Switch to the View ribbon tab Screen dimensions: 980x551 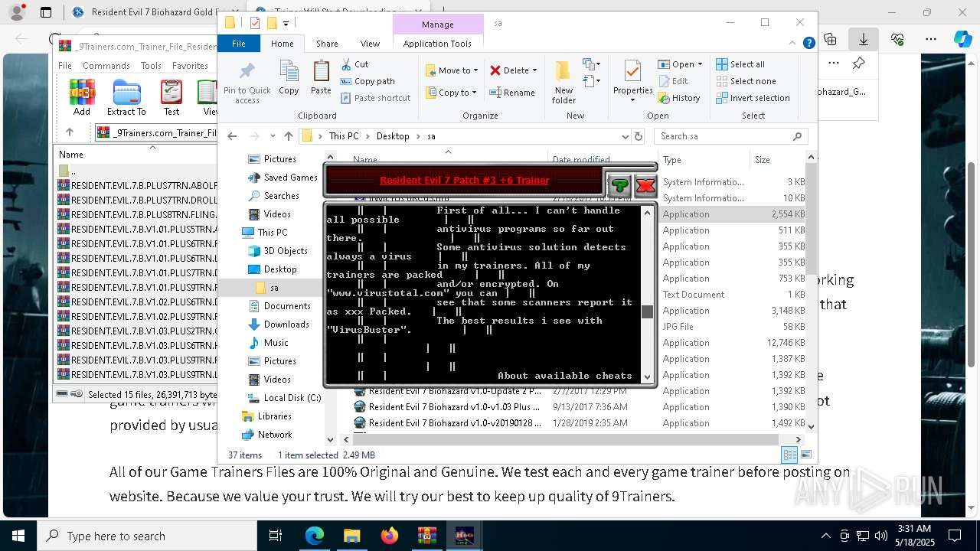coord(370,44)
